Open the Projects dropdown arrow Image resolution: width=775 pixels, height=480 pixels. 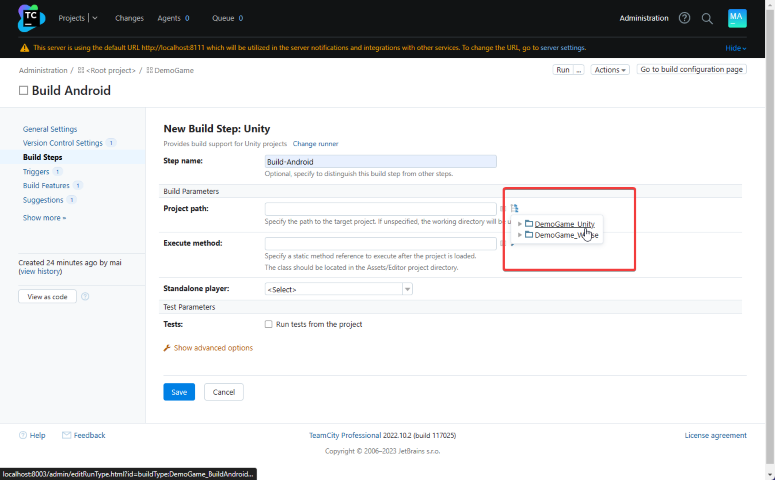95,18
